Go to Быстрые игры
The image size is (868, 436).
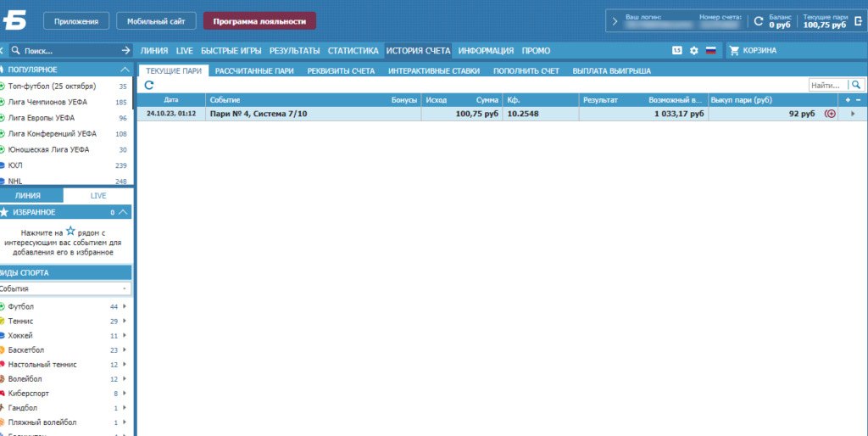click(x=231, y=50)
